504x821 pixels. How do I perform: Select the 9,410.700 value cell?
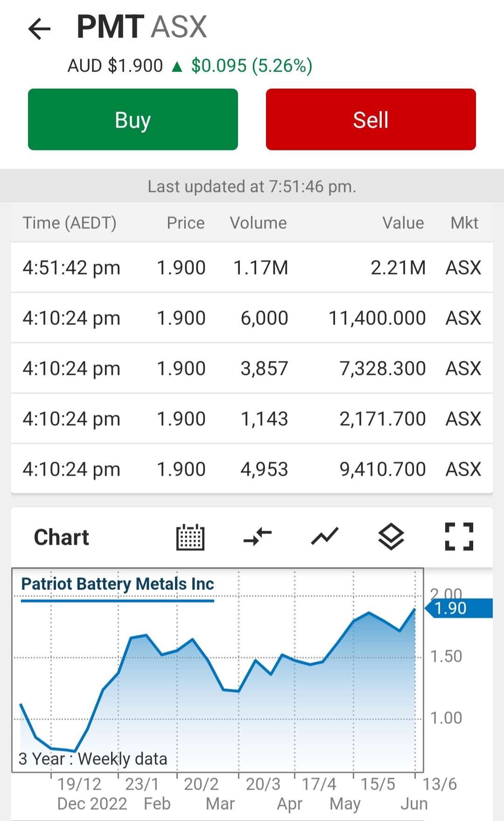pos(383,470)
